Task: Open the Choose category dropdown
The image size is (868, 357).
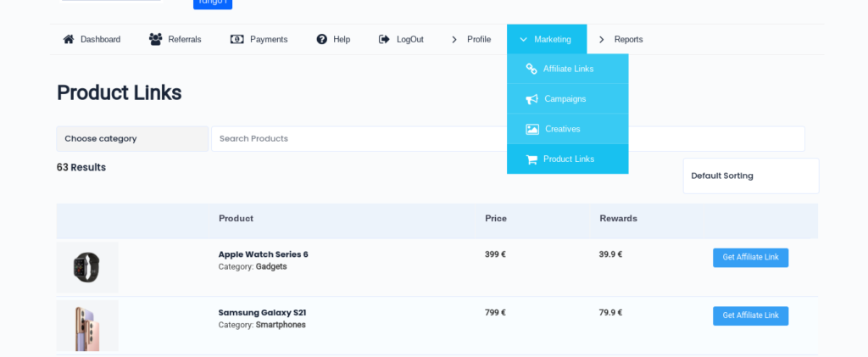Action: pyautogui.click(x=132, y=139)
